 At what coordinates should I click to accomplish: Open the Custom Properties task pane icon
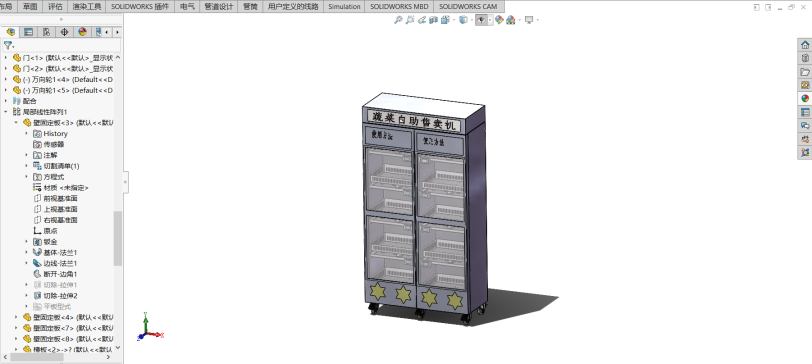(x=805, y=112)
